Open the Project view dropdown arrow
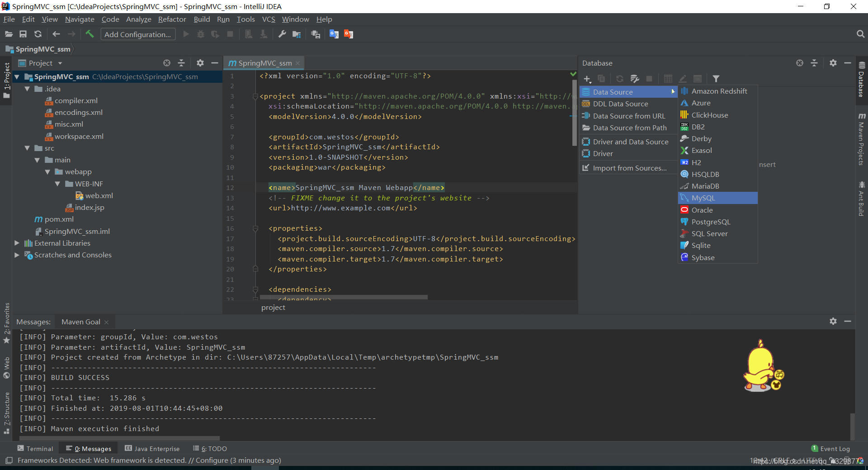The height and width of the screenshot is (470, 868). (60, 63)
